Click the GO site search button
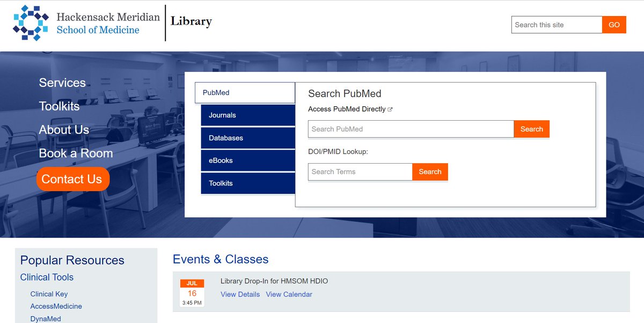This screenshot has height=323, width=644. tap(614, 25)
